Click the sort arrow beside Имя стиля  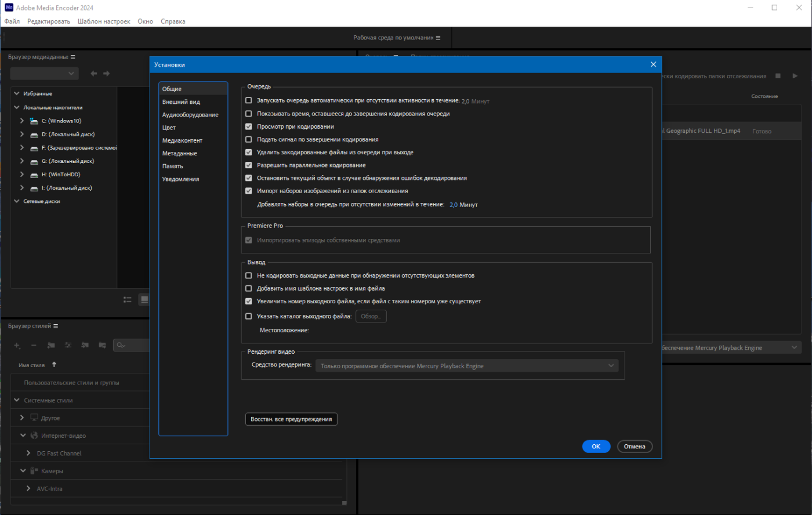coord(54,365)
